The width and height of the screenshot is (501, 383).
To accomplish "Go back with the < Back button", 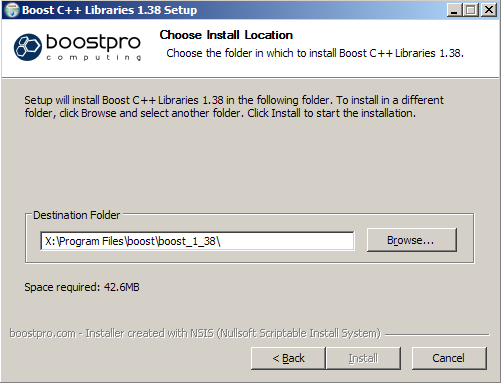I will [x=288, y=358].
